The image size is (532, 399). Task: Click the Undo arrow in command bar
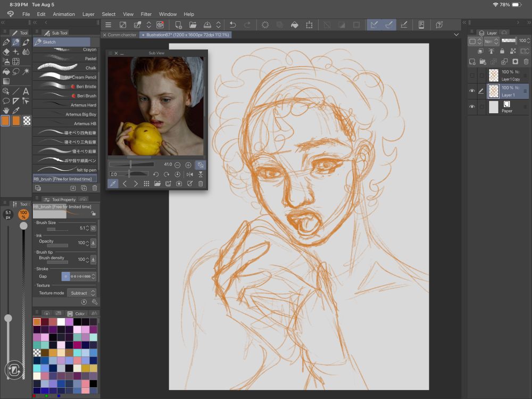233,25
